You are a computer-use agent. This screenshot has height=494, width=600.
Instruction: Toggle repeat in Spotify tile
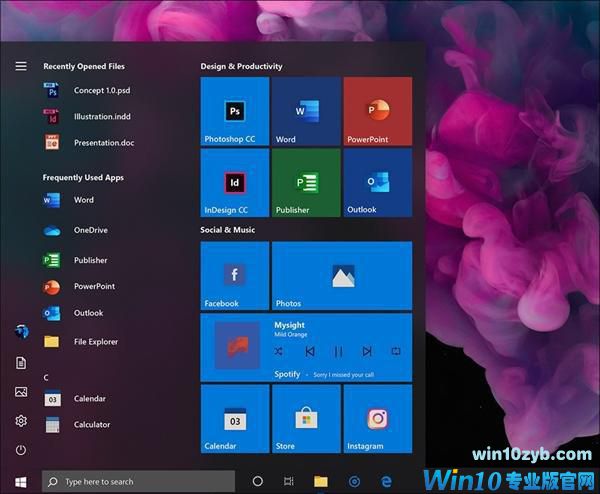396,351
